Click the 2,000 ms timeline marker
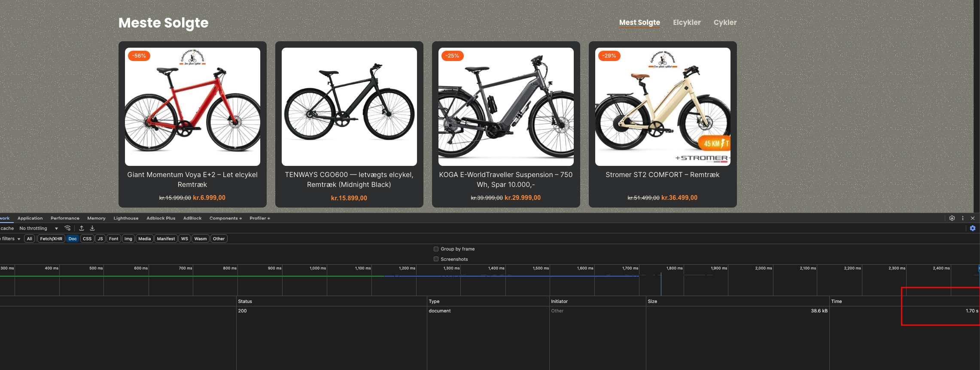980x370 pixels. [764, 268]
